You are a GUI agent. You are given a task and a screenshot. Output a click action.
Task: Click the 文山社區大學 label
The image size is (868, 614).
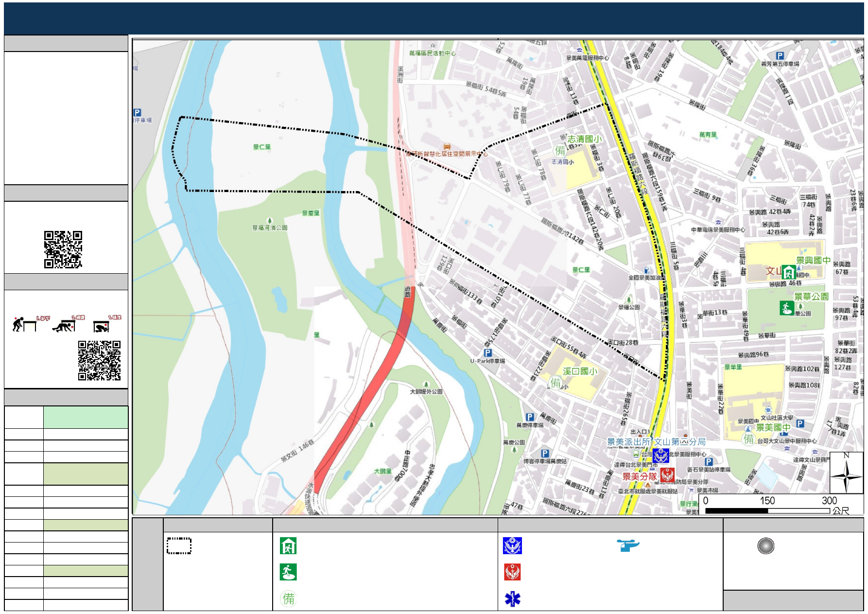(x=777, y=418)
